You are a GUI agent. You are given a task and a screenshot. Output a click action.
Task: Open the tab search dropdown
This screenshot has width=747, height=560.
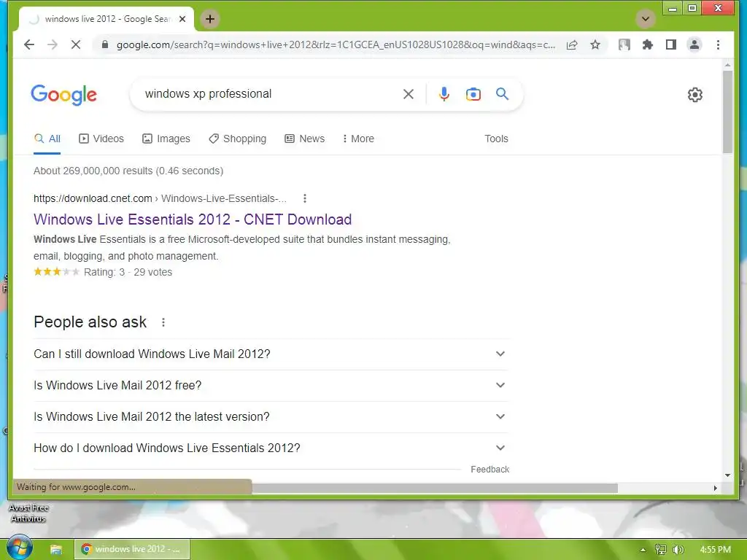pos(646,19)
